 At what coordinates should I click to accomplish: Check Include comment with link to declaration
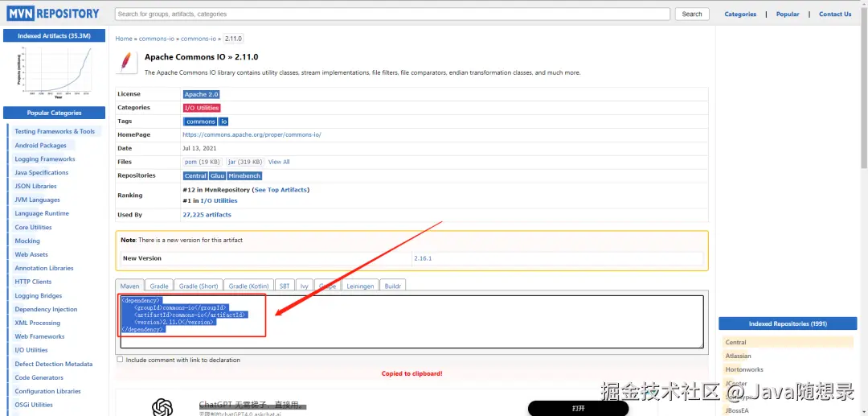tap(120, 360)
